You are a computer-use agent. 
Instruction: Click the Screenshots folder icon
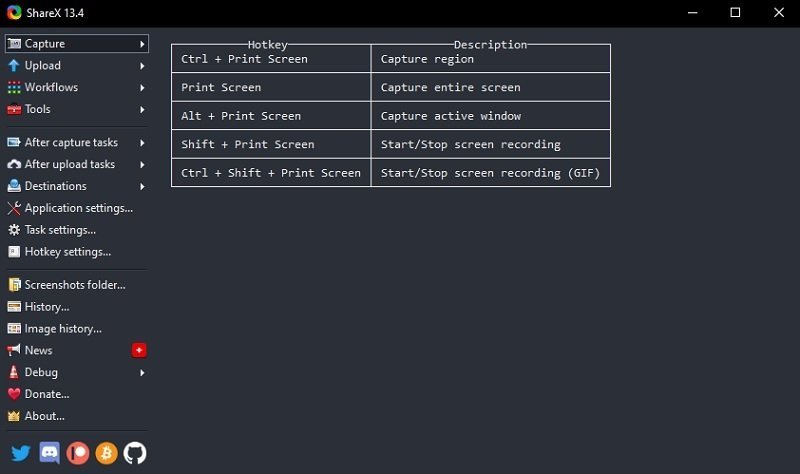tap(14, 285)
